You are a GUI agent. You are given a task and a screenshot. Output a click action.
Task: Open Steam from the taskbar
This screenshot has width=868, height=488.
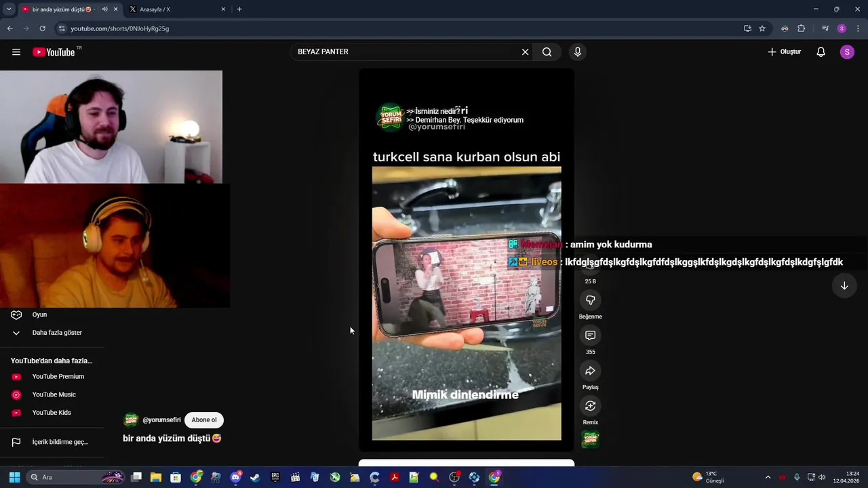click(x=255, y=477)
